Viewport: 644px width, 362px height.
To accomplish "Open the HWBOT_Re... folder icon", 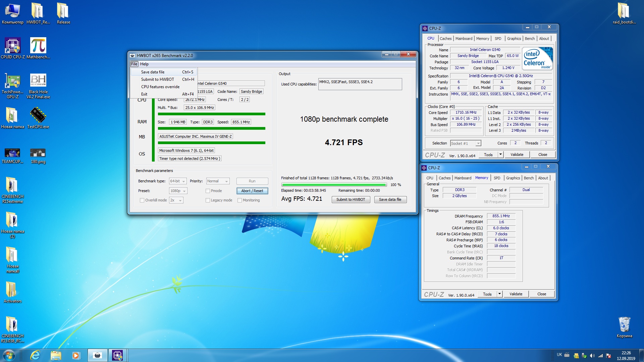I will pos(38,14).
